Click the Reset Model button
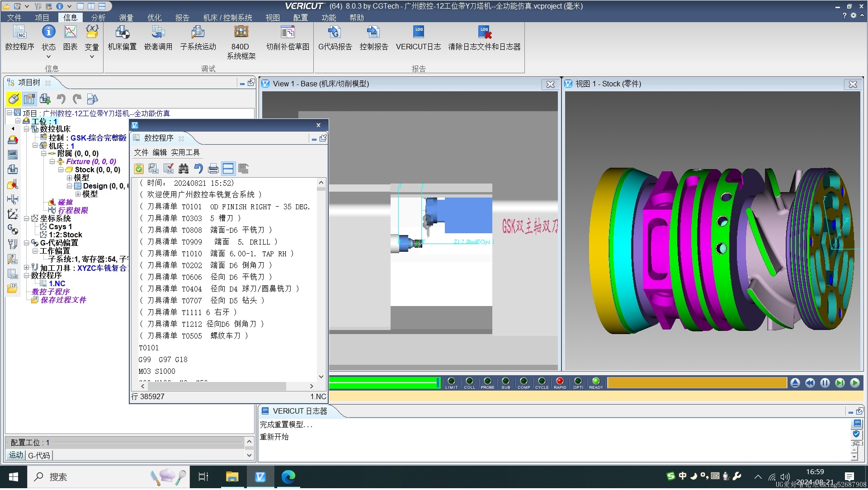Viewport: 868px width, 490px height. click(x=795, y=383)
